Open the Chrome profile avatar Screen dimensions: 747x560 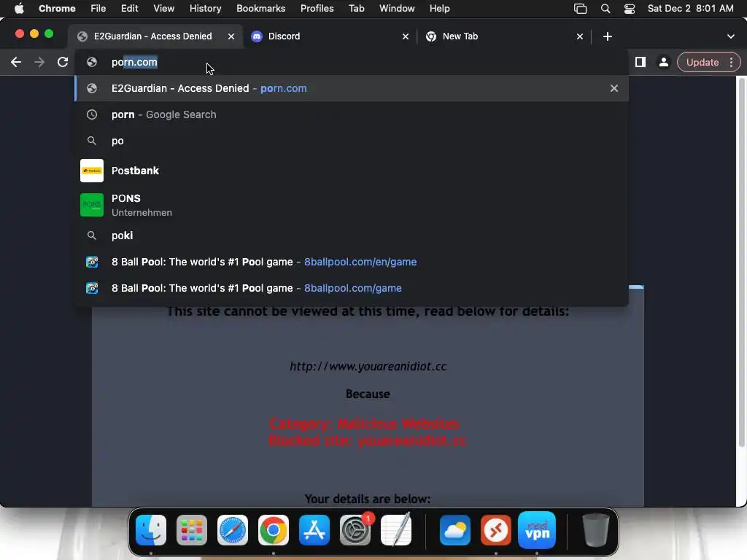tap(663, 62)
